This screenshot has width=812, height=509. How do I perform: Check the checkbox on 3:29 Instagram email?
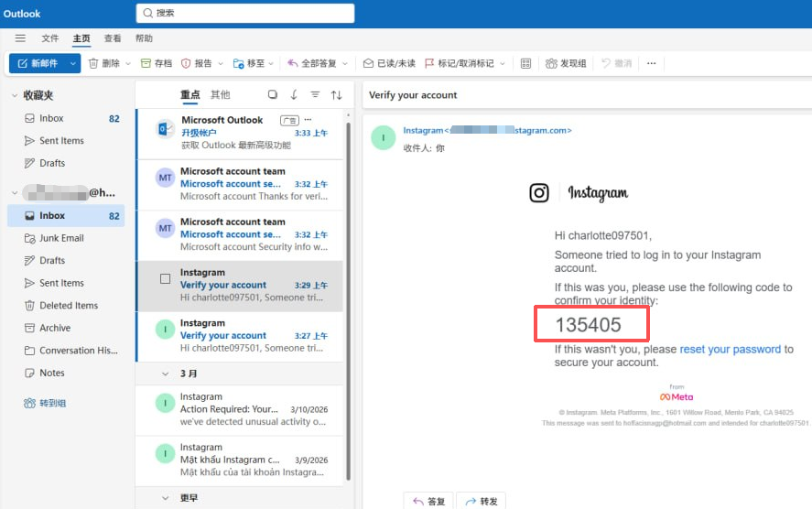[165, 278]
